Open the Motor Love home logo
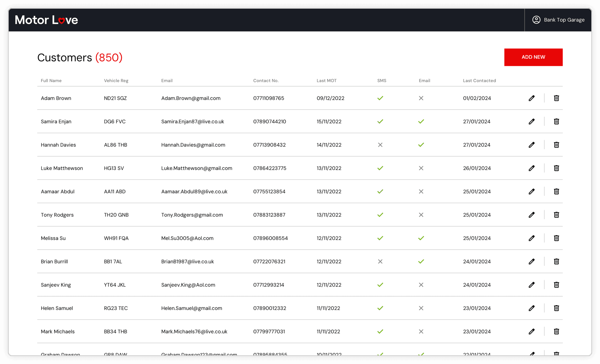This screenshot has width=600, height=364. click(46, 20)
